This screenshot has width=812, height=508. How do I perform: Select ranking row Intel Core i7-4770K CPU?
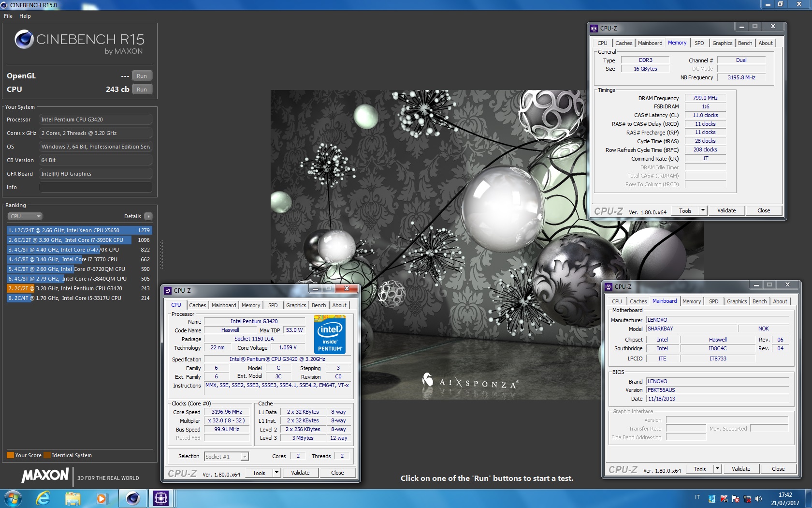(80, 250)
